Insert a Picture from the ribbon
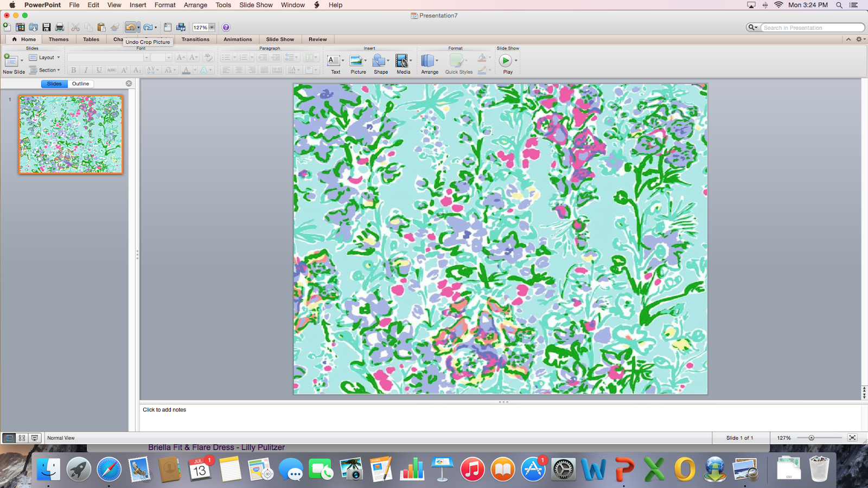 click(x=358, y=64)
